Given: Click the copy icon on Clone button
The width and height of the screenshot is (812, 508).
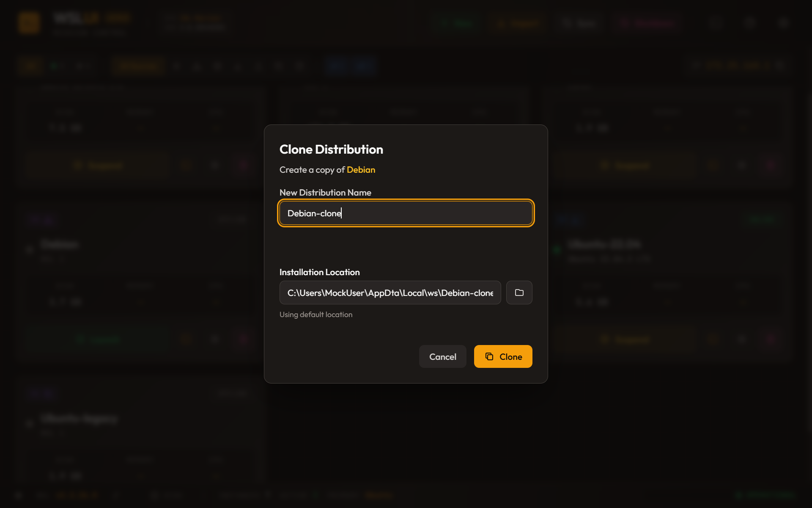Looking at the screenshot, I should point(489,356).
